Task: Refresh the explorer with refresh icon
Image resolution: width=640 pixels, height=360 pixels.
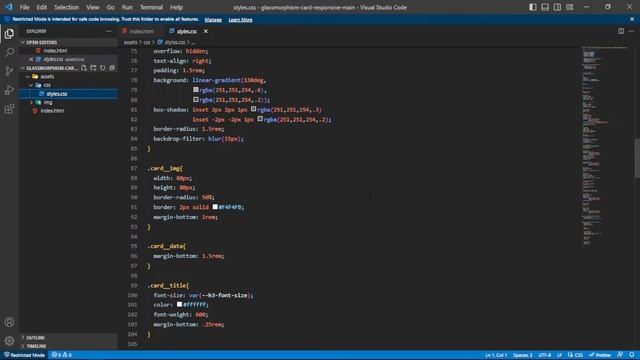Action: click(x=102, y=68)
